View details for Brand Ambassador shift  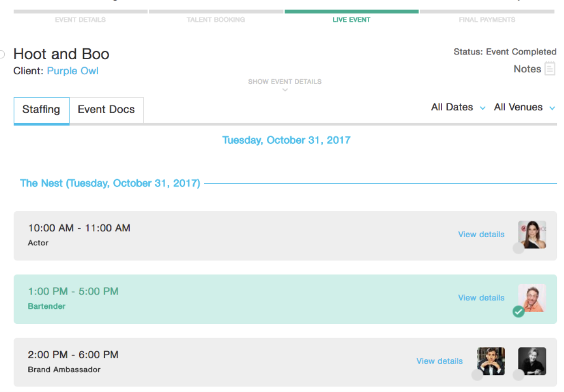(x=439, y=361)
